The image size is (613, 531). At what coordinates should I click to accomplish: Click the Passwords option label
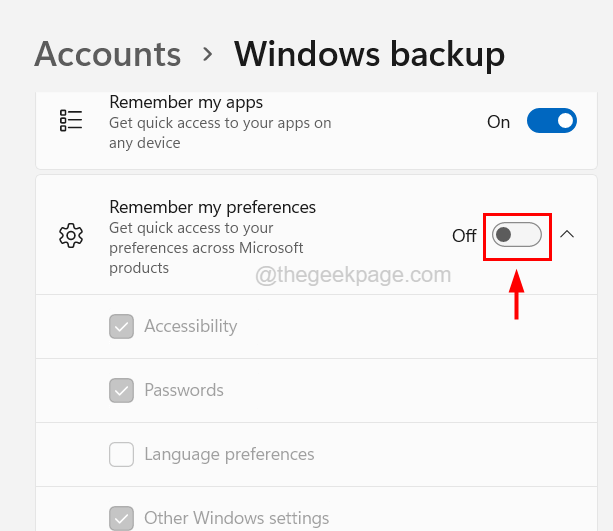(x=184, y=390)
